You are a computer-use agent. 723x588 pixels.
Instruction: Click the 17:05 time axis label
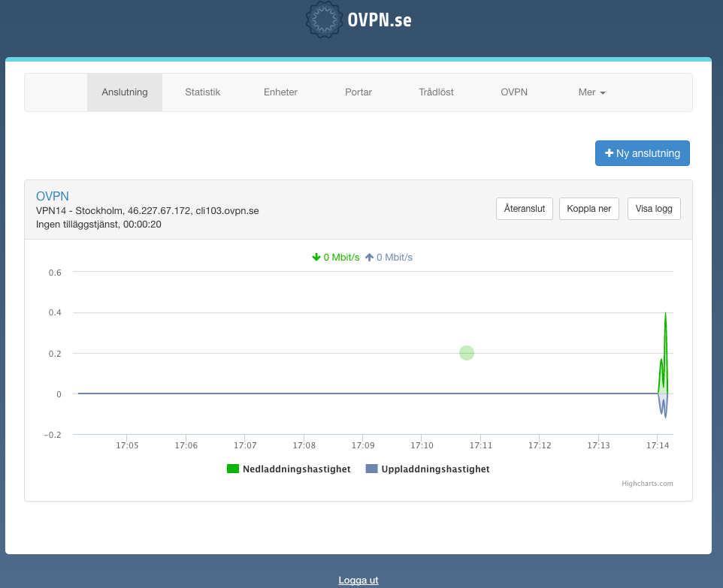tap(127, 445)
